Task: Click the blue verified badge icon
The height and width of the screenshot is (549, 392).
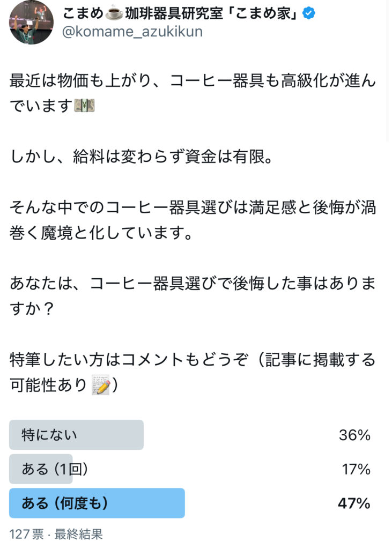Action: coord(308,13)
